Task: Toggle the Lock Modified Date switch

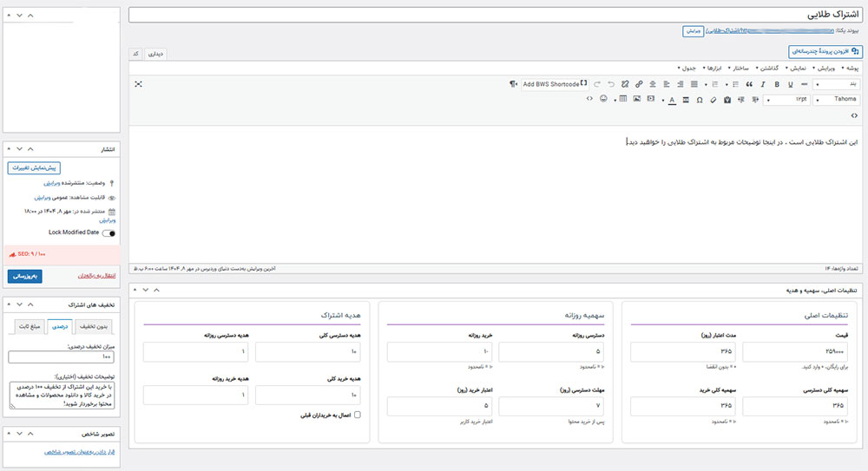Action: tap(108, 232)
